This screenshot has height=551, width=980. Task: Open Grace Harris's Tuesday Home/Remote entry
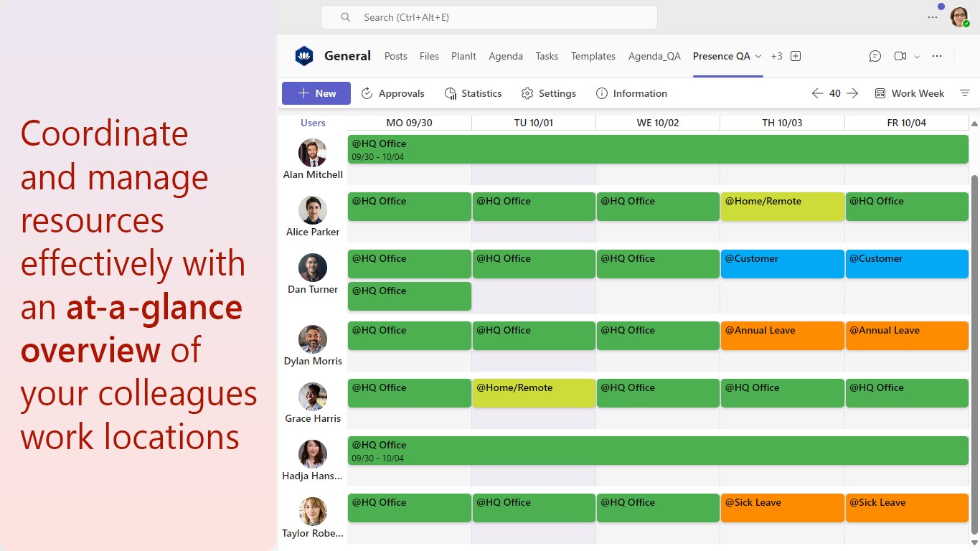coord(534,393)
